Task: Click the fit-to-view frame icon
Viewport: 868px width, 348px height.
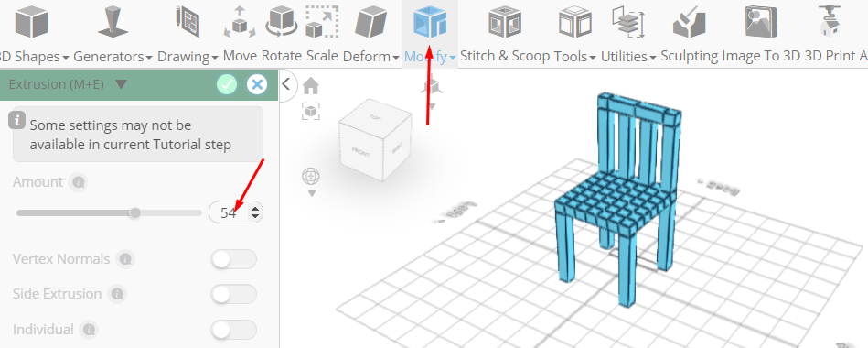Action: pos(311,111)
